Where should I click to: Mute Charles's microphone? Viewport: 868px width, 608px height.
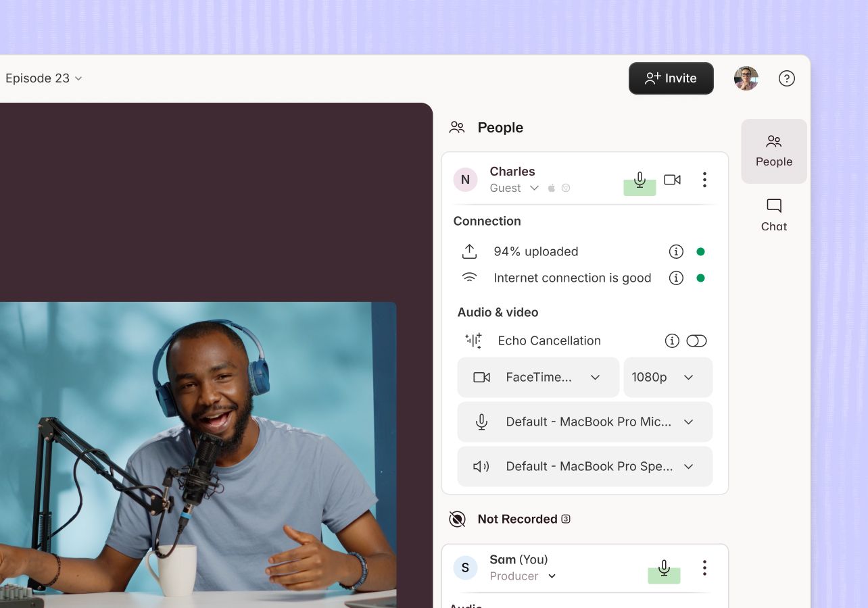point(640,180)
